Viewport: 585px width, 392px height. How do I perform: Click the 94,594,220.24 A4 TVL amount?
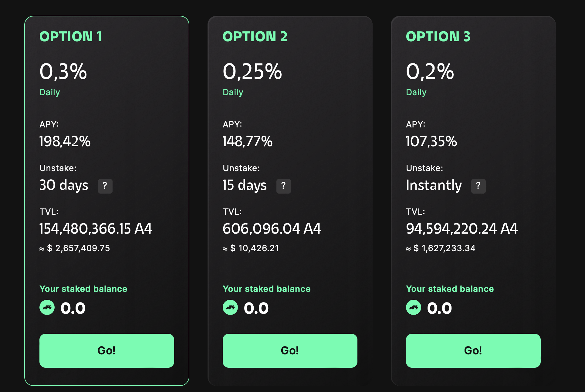tap(462, 229)
